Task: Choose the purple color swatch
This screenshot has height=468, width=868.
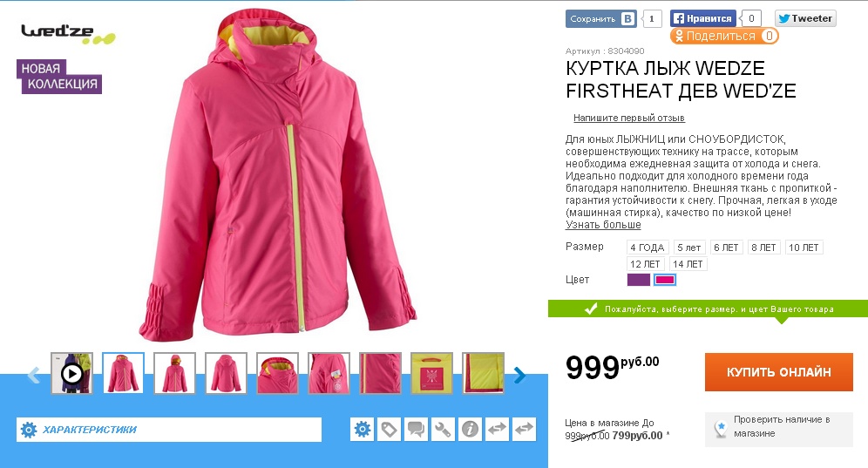Action: point(638,280)
